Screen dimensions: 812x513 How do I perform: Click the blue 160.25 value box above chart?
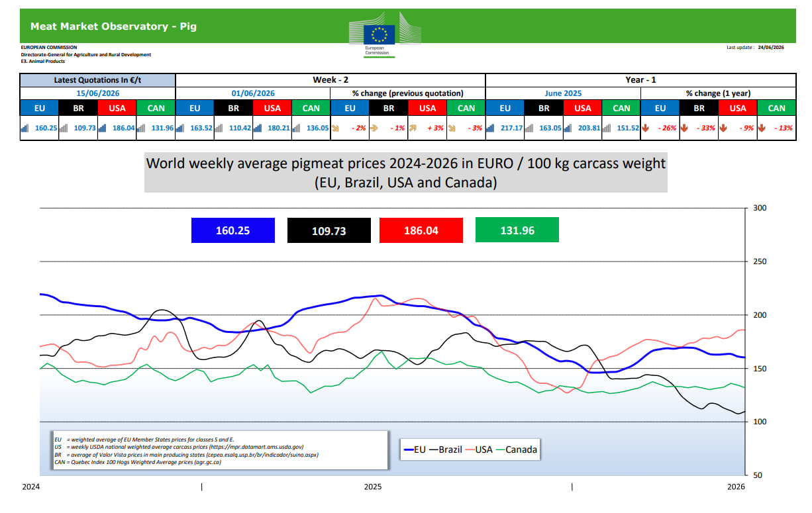(x=232, y=230)
